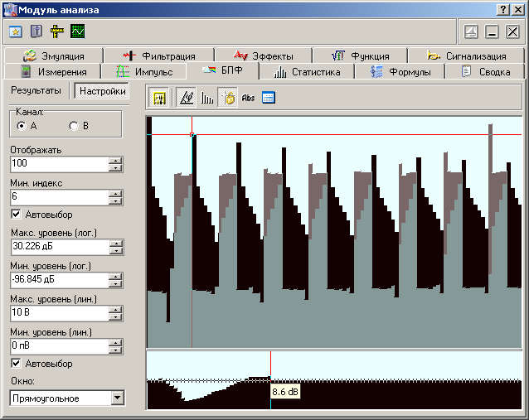Toggle Автовыбор checkbox under Мин. индекс
The image size is (529, 420).
click(x=16, y=215)
